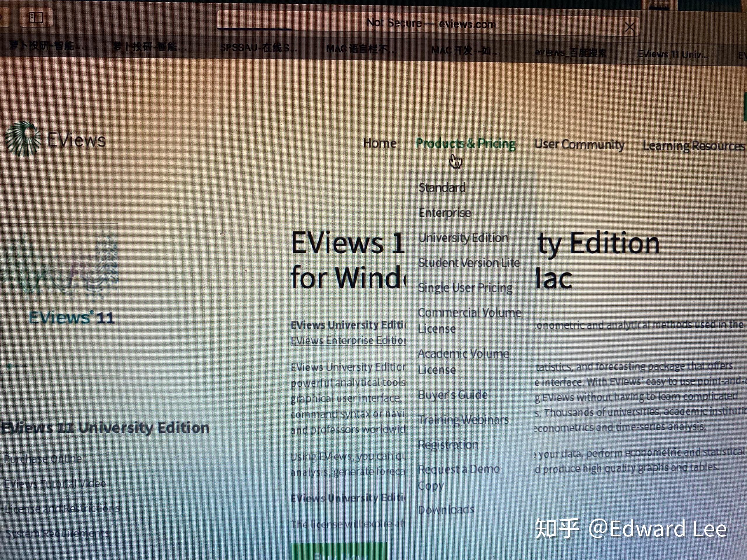Select Home in the navigation bar

(x=379, y=143)
